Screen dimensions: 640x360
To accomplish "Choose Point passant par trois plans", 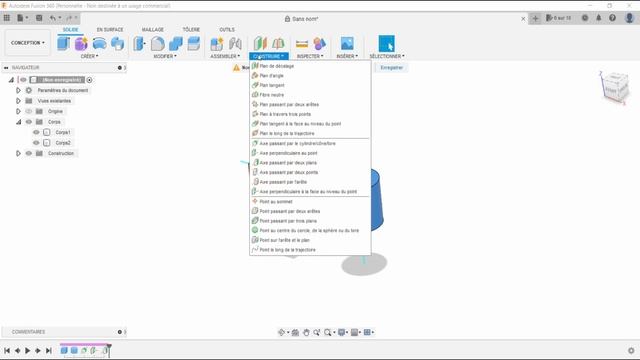I will coord(310,221).
